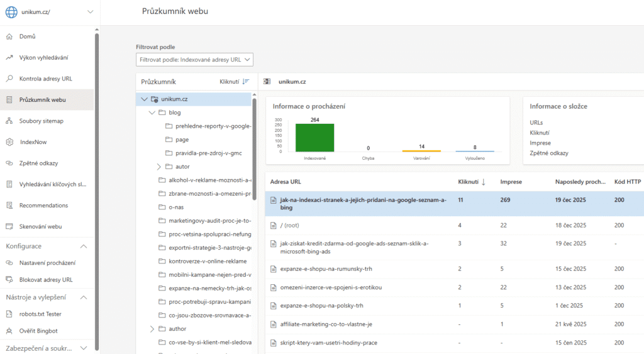
Task: Click the Kliknutí sort icon in Průzkumník
Action: click(x=246, y=82)
